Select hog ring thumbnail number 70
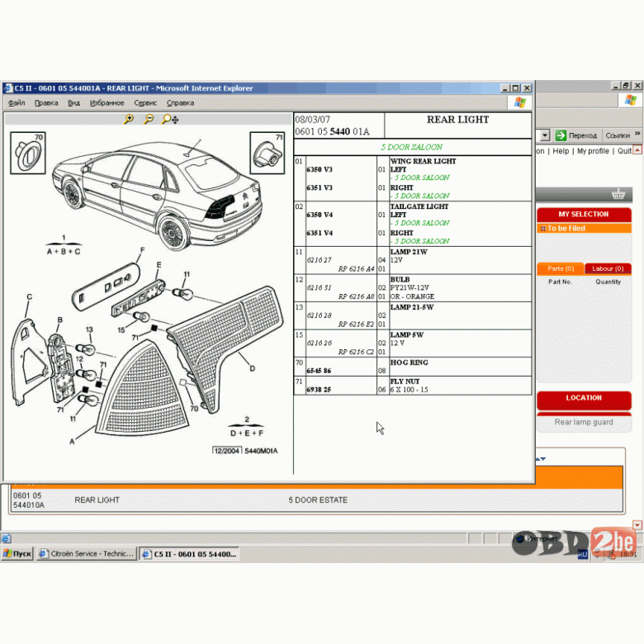644x644 pixels. (x=28, y=153)
